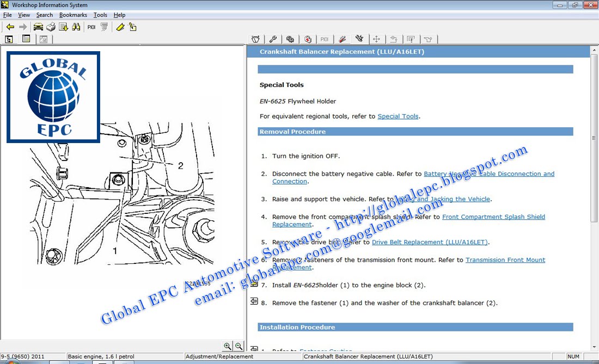Click the windshield icon in document toolbar
This screenshot has width=599, height=364.
pyautogui.click(x=255, y=39)
